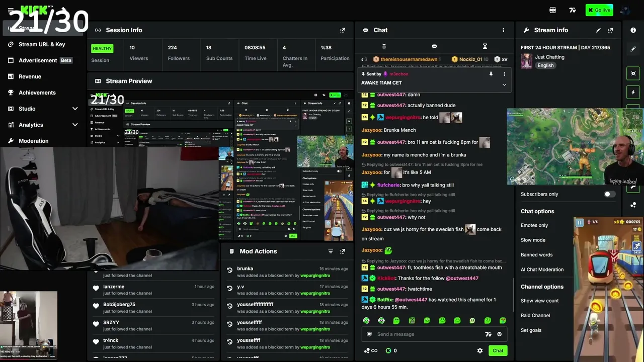This screenshot has width=644, height=362.
Task: Click the Kicks balance icon showing 0
Action: (391, 350)
